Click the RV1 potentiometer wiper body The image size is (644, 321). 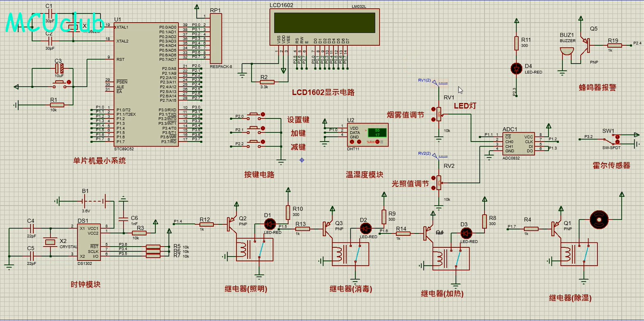(x=439, y=114)
